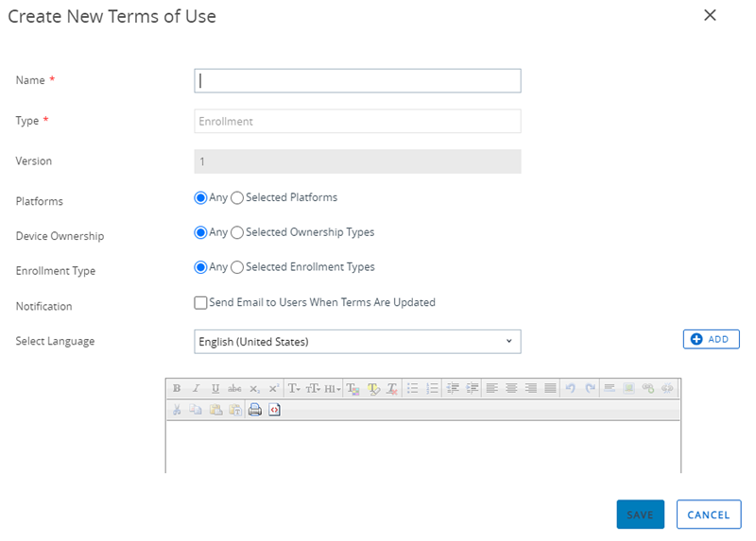
Task: Print the editor content
Action: [255, 410]
